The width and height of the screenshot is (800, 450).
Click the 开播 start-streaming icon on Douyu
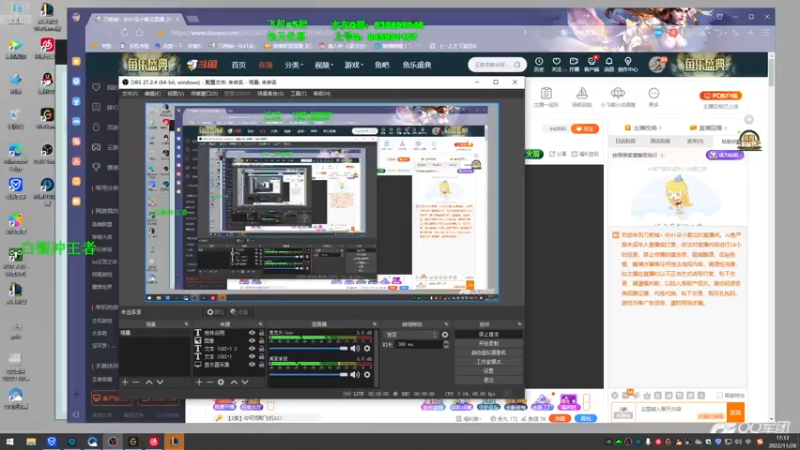[x=574, y=64]
